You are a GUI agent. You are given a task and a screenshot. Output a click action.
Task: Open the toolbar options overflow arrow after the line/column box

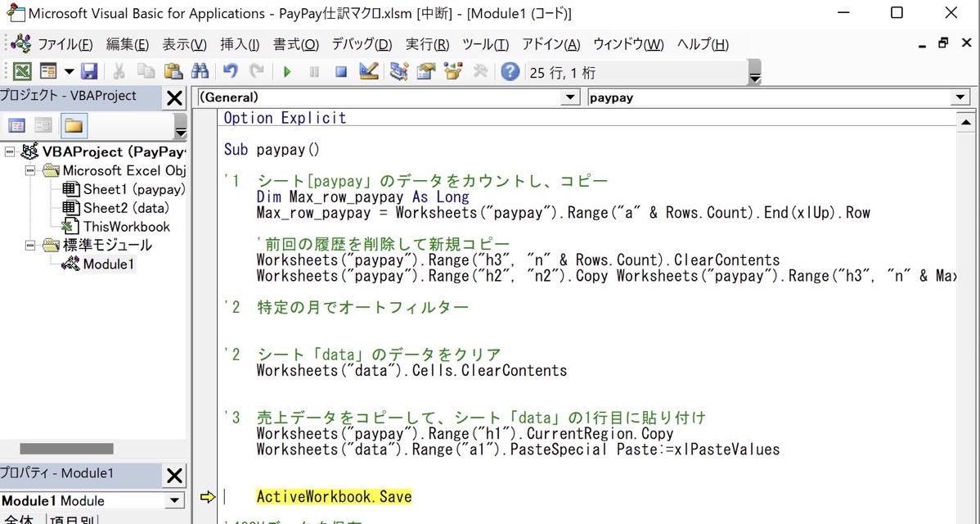click(x=755, y=73)
